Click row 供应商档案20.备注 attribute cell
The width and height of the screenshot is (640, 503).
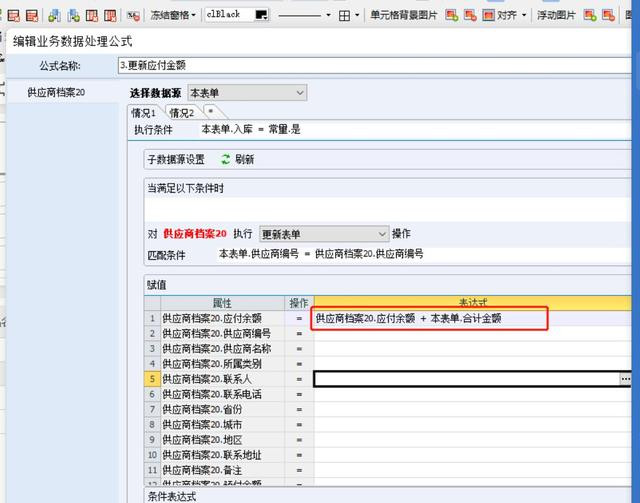click(x=222, y=470)
